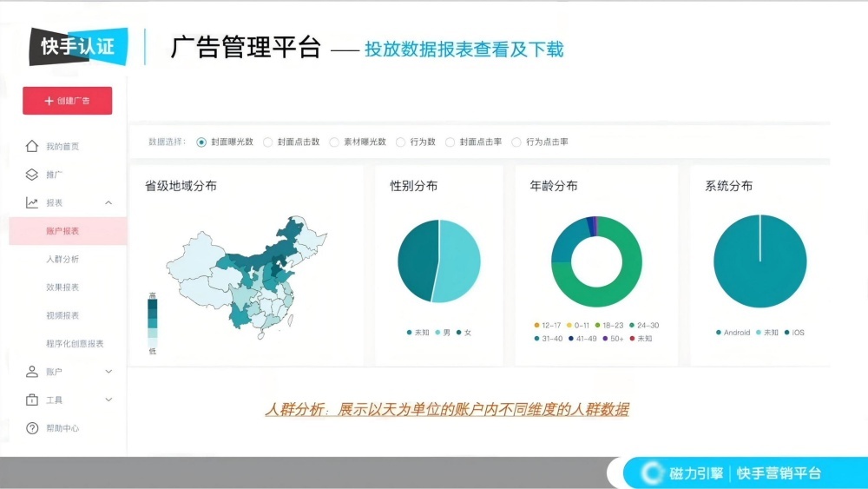
Task: Click the 推广 layers icon
Action: [x=31, y=175]
